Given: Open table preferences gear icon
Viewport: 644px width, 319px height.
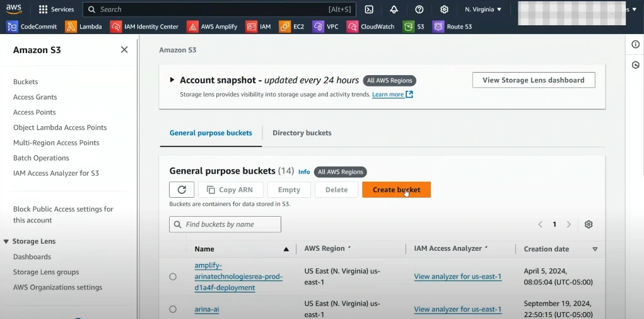Looking at the screenshot, I should coord(588,224).
